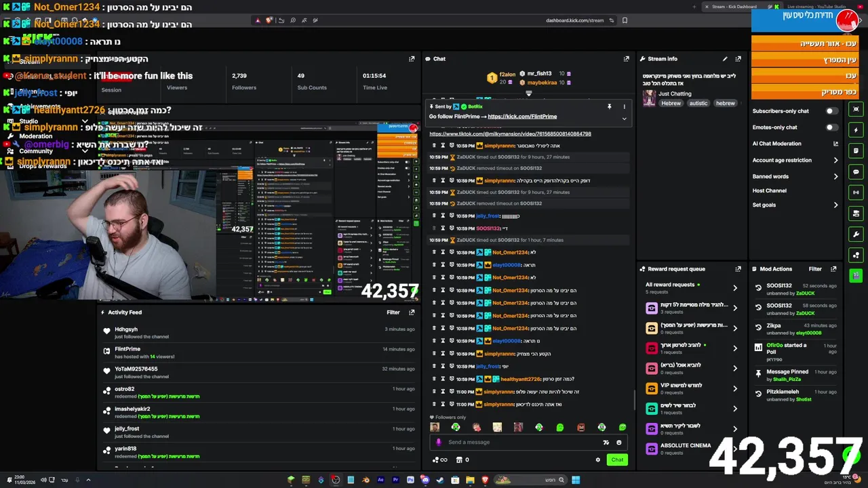The width and height of the screenshot is (868, 488).
Task: Expand the Studio sidebar section
Action: tap(85, 122)
